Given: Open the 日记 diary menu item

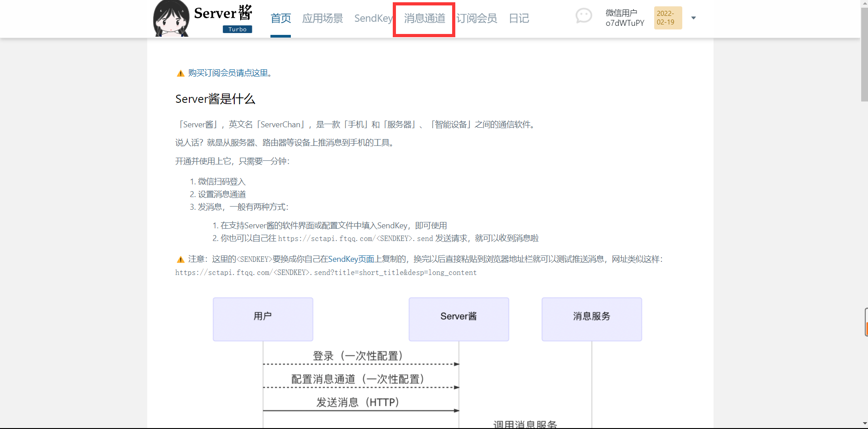Looking at the screenshot, I should point(519,18).
